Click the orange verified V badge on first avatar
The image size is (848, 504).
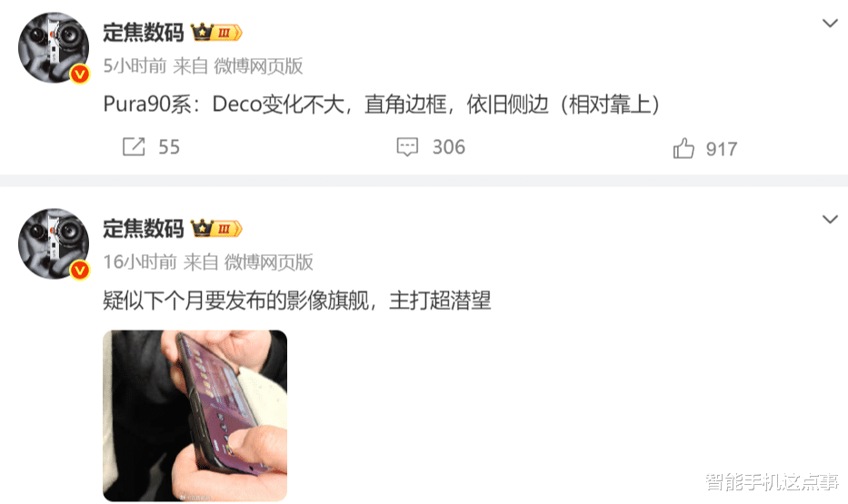tap(80, 74)
